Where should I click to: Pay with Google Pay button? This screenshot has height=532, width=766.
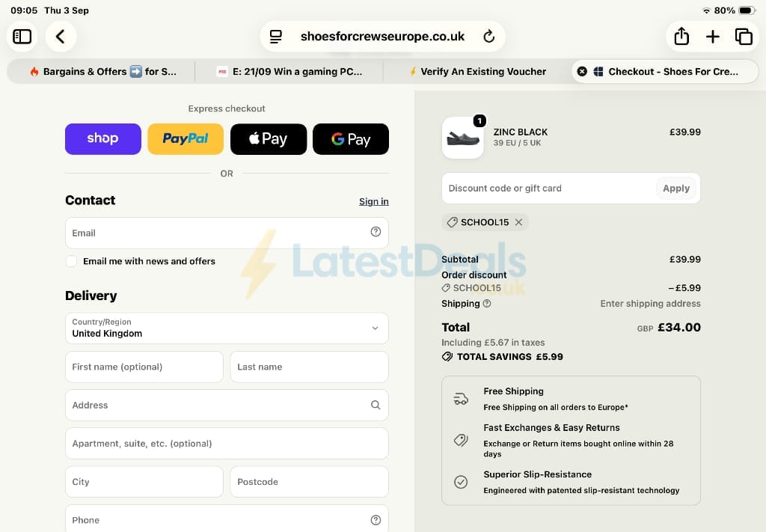tap(351, 138)
